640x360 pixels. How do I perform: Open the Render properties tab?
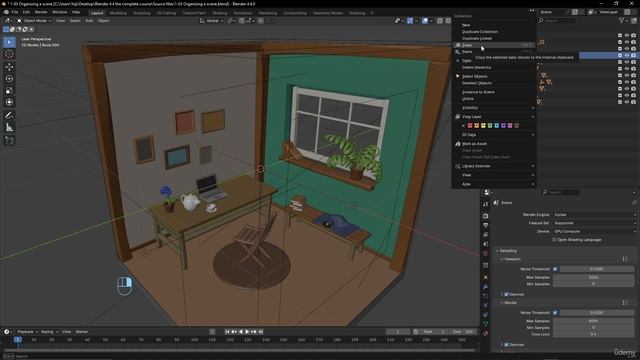click(485, 216)
